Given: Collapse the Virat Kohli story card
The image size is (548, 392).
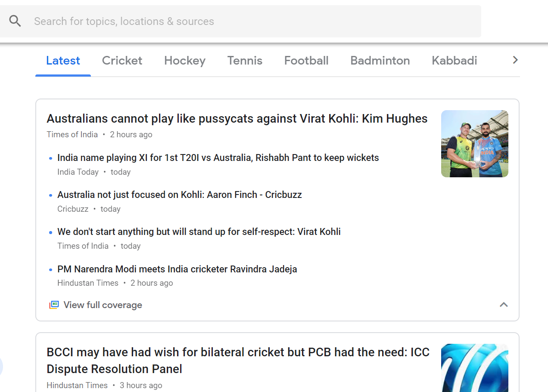Looking at the screenshot, I should point(504,305).
